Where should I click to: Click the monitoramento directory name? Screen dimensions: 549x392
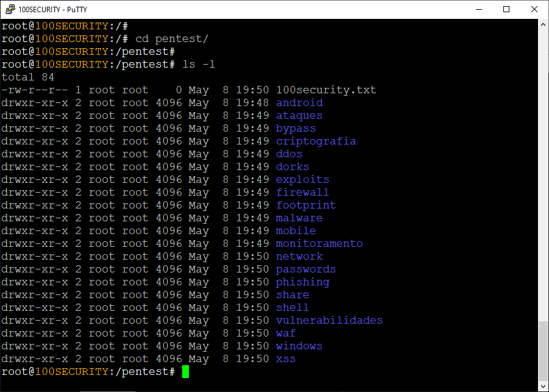click(x=319, y=243)
